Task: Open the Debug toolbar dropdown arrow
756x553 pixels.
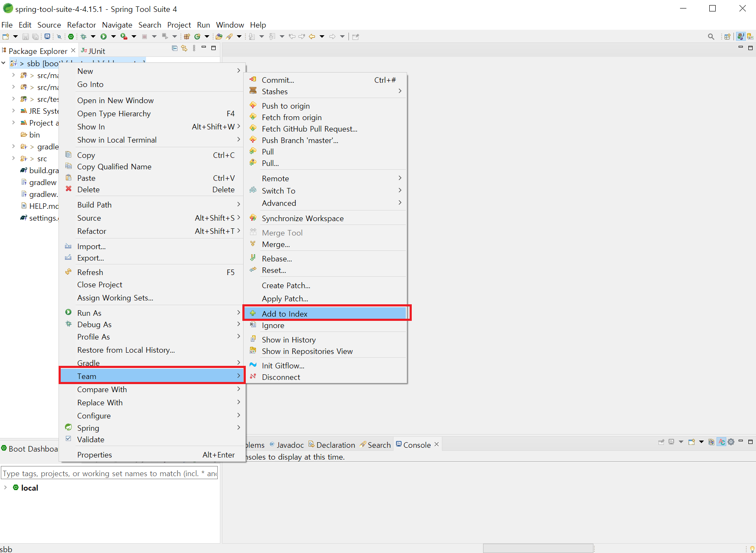Action: click(x=93, y=36)
